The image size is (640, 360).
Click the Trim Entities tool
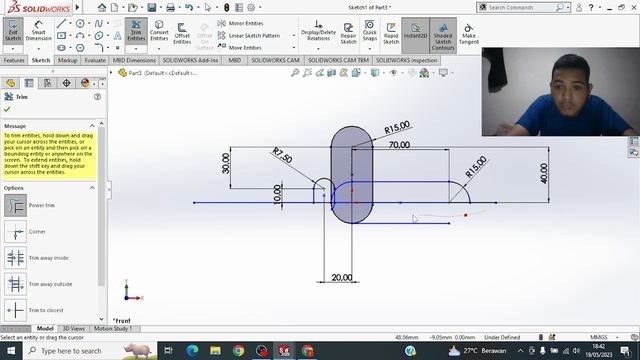tap(136, 30)
